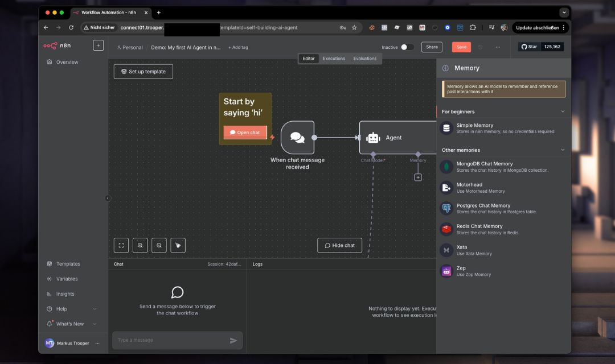Select Redis Chat Memory node
Viewport: 615px width, 364px height.
503,229
